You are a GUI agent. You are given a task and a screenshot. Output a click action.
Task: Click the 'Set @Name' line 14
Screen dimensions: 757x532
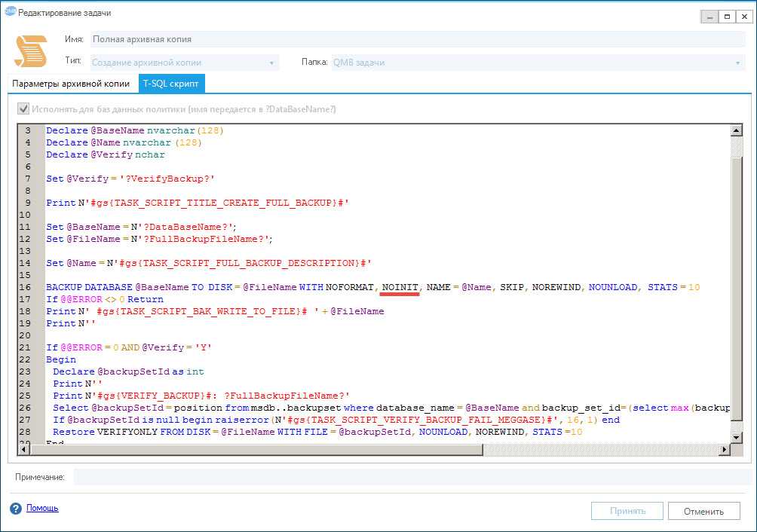click(x=209, y=263)
